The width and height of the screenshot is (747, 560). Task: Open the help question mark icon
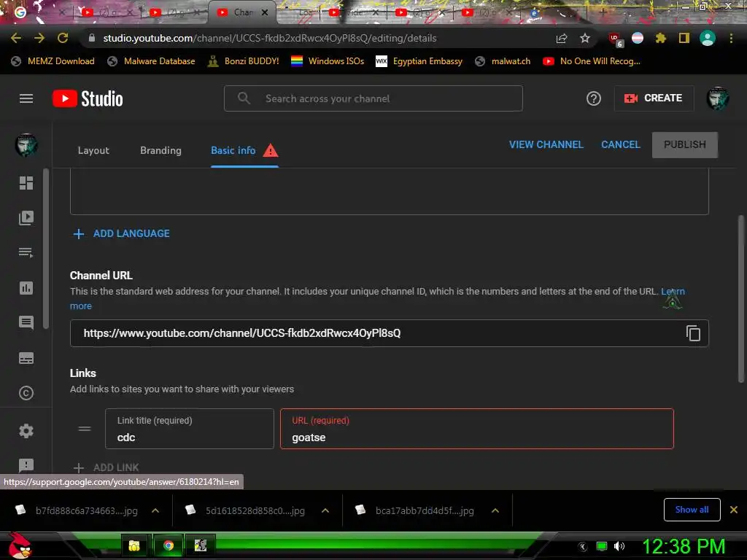pyautogui.click(x=594, y=98)
